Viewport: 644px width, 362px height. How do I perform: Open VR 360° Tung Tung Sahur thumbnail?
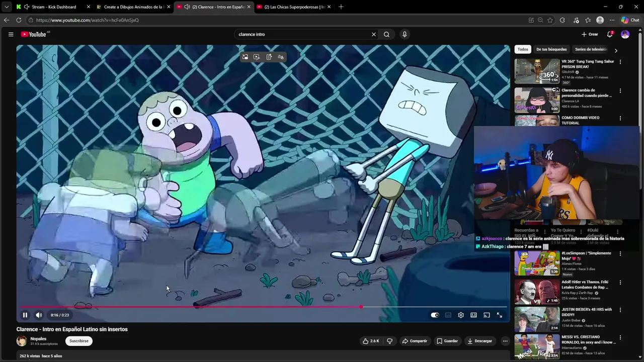537,71
